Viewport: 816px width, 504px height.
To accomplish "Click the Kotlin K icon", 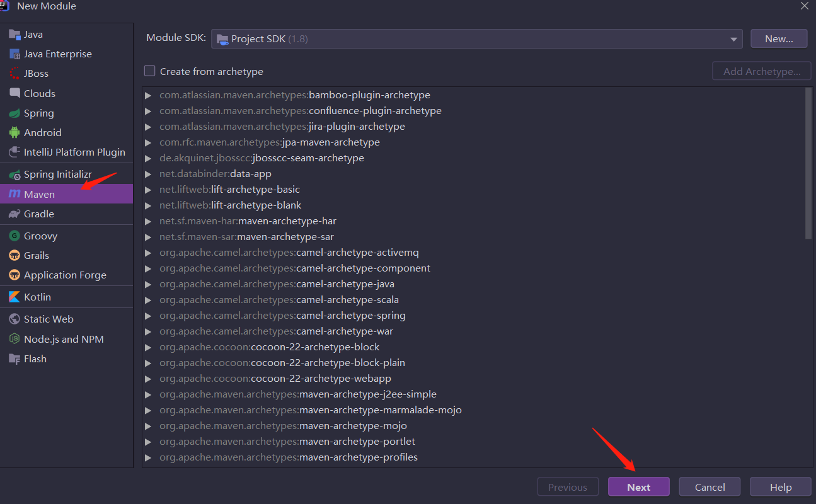I will [14, 297].
